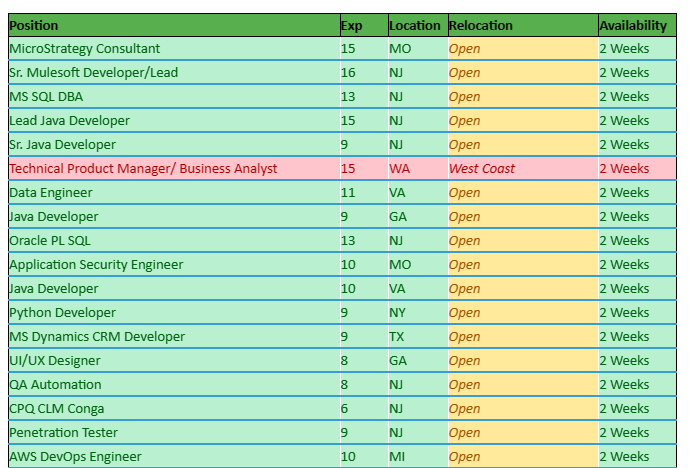Select Open relocation for MicroStrategy Consultant
Image resolution: width=696 pixels, height=468 pixels.
(x=523, y=48)
